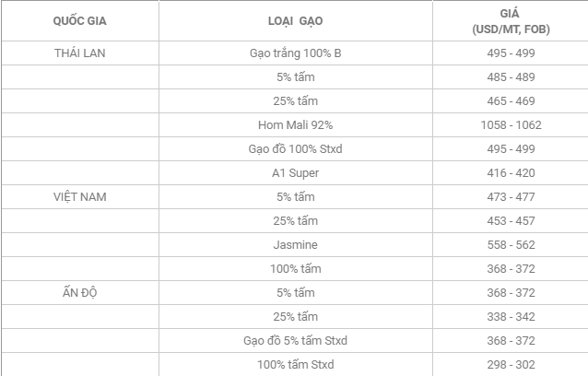Click the Gạo trắng 100% B cell
This screenshot has width=588, height=376.
pyautogui.click(x=294, y=53)
